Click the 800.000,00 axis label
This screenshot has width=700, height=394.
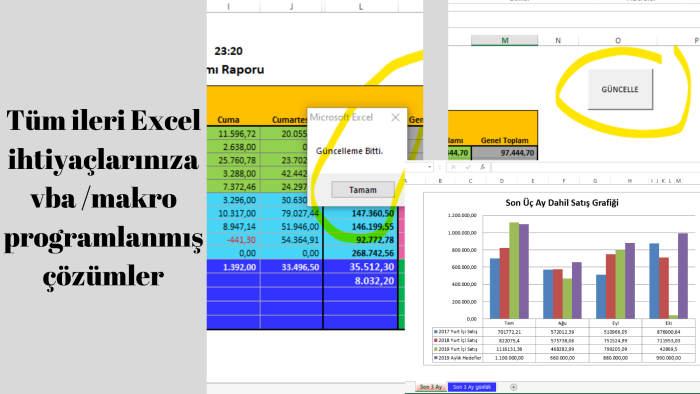coord(464,250)
